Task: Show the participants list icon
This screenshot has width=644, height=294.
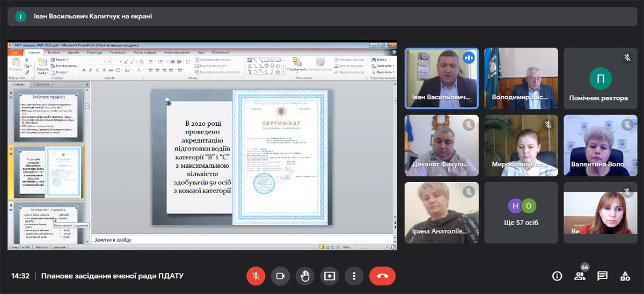Action: [x=580, y=276]
